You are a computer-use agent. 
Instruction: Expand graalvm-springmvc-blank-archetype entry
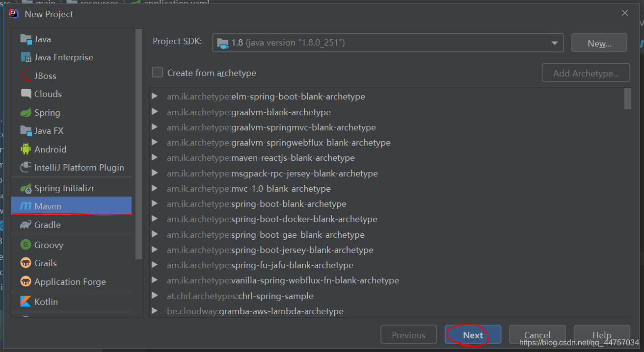click(x=155, y=127)
